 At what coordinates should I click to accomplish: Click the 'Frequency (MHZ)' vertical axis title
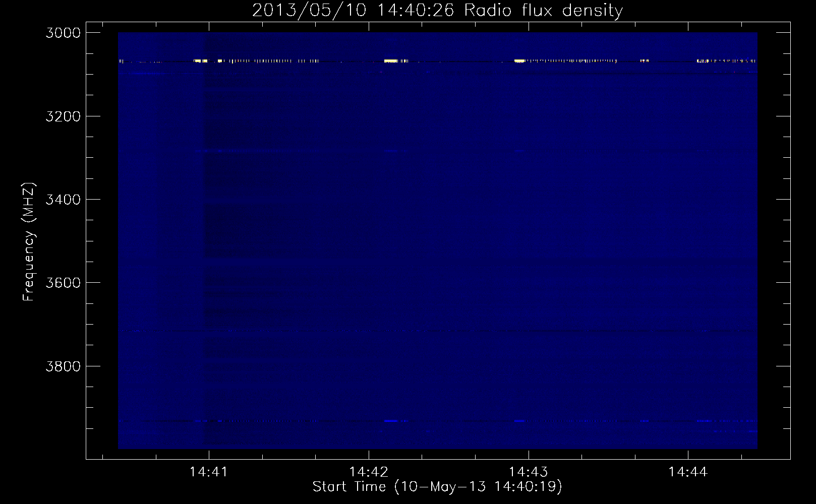[30, 242]
